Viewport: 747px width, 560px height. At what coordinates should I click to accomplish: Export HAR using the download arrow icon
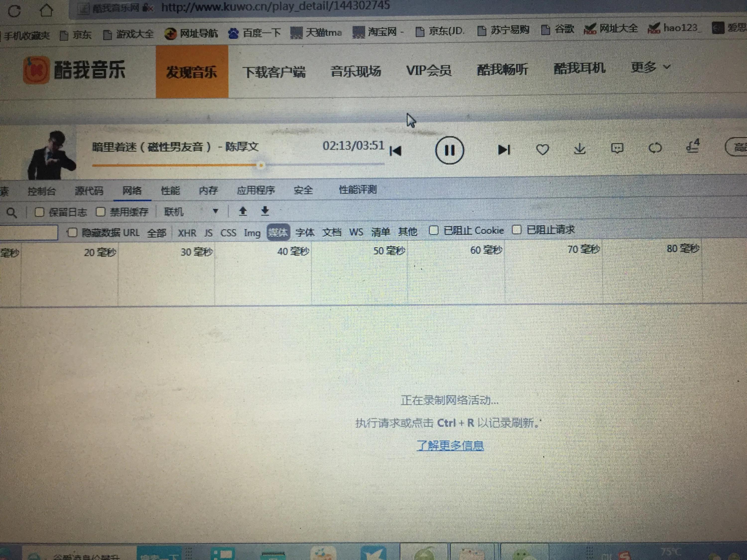click(x=265, y=211)
